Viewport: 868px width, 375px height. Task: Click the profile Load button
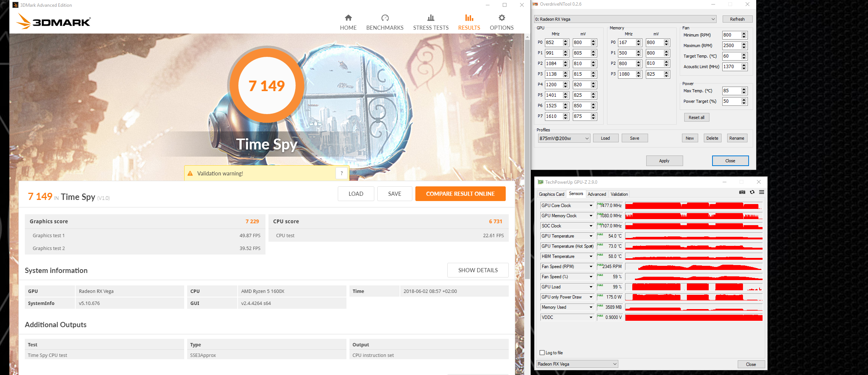pyautogui.click(x=606, y=138)
